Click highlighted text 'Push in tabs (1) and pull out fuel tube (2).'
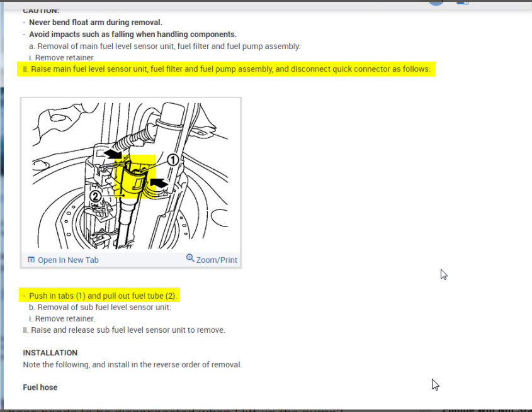The height and width of the screenshot is (412, 532). (103, 296)
